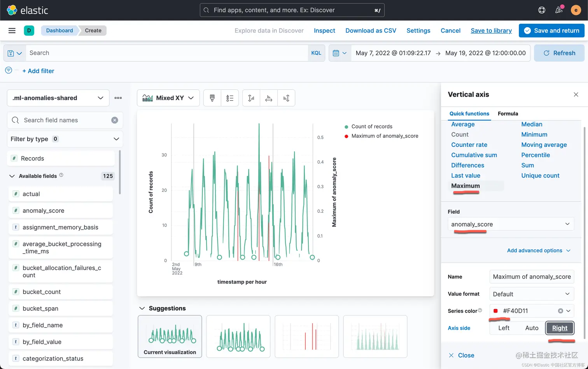Click Create breadcrumb
Screen dimensions: 588x369
[93, 30]
